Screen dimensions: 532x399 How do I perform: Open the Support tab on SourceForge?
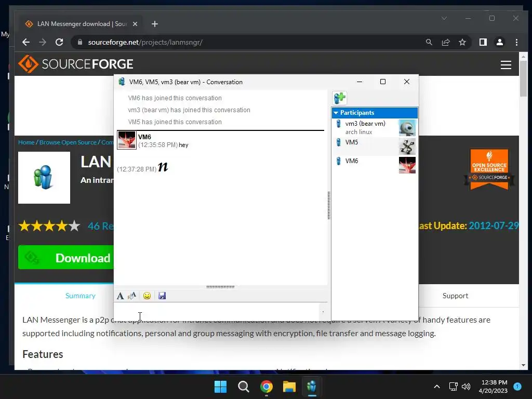coord(455,296)
